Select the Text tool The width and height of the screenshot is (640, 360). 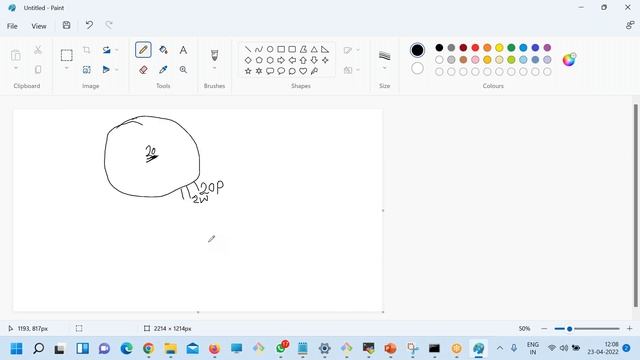[x=183, y=50]
